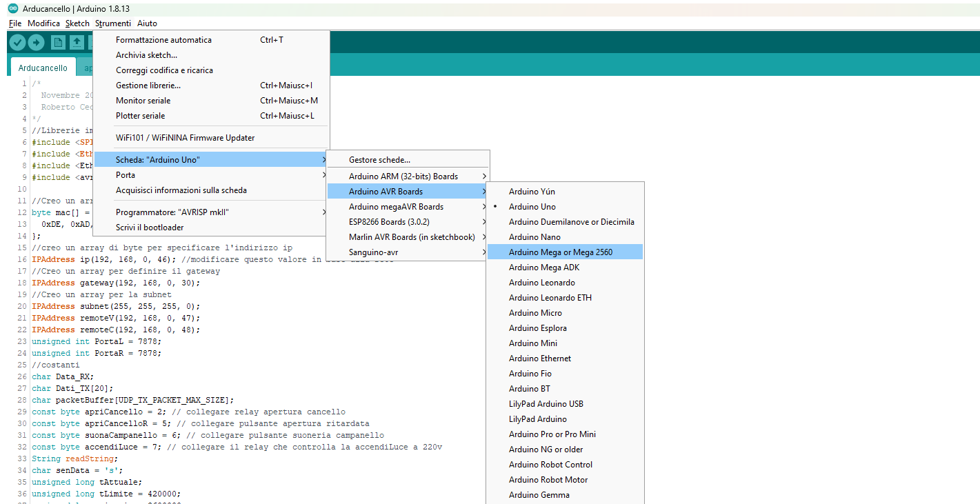Select the Arduino Yún board
Image resolution: width=980 pixels, height=504 pixels.
[x=565, y=192]
